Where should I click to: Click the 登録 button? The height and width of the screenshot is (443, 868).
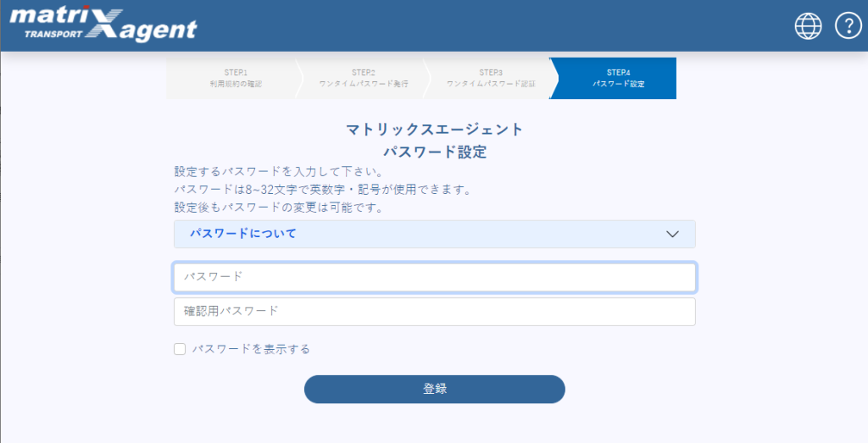[x=435, y=389]
